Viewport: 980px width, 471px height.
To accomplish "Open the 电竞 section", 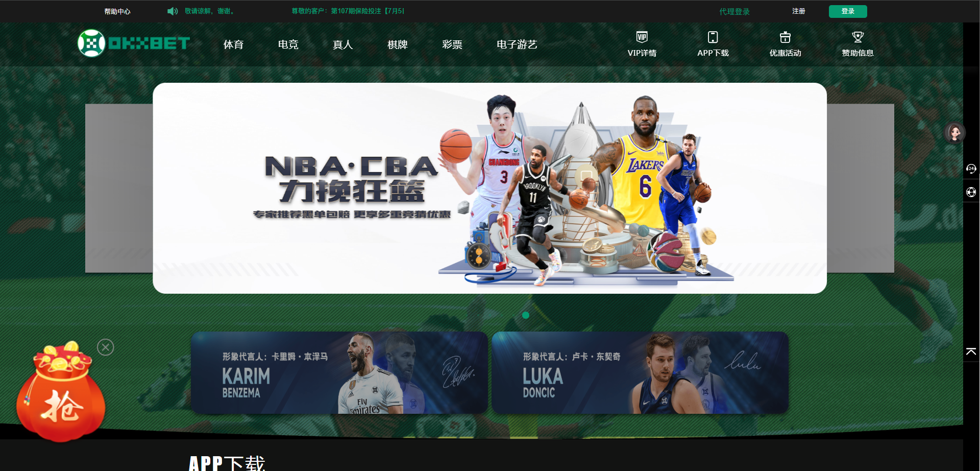I will pos(288,44).
